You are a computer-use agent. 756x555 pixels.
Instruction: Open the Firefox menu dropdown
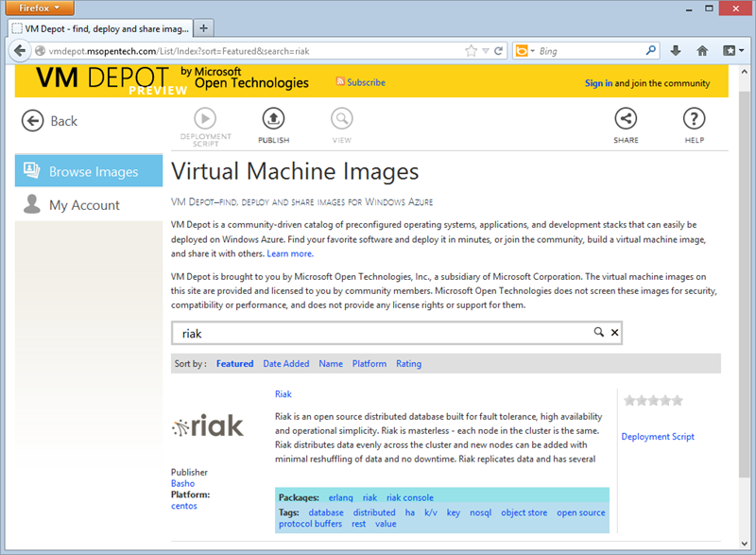point(40,8)
